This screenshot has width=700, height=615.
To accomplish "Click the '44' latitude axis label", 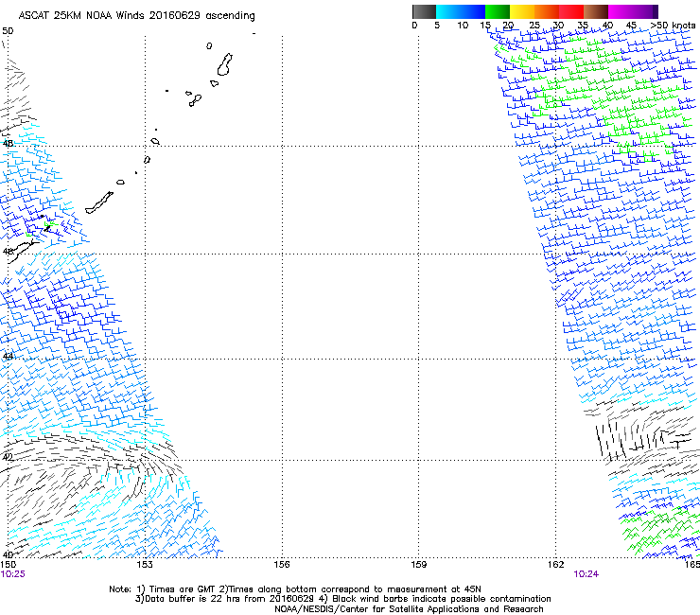I will 8,357.
